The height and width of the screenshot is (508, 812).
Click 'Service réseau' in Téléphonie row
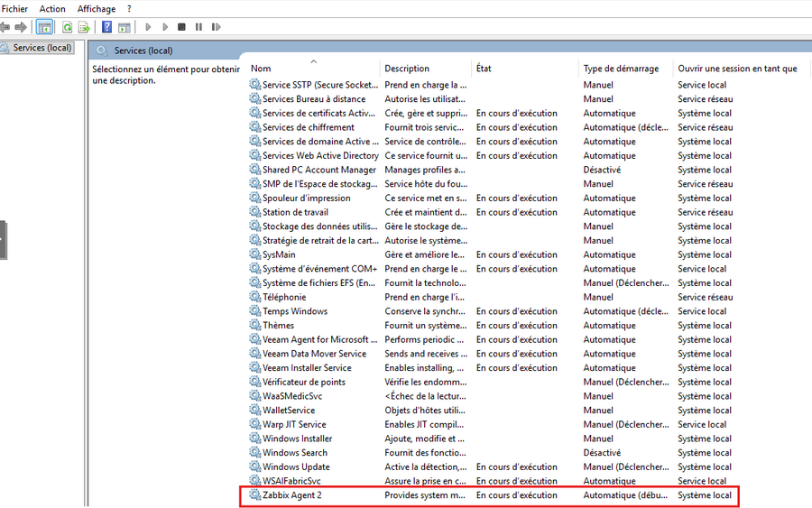pyautogui.click(x=706, y=297)
